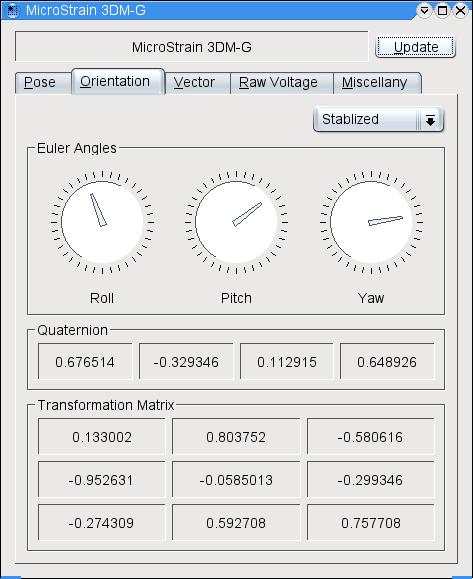The width and height of the screenshot is (473, 579).
Task: Click the Pitch dial gauge
Action: pyautogui.click(x=236, y=222)
